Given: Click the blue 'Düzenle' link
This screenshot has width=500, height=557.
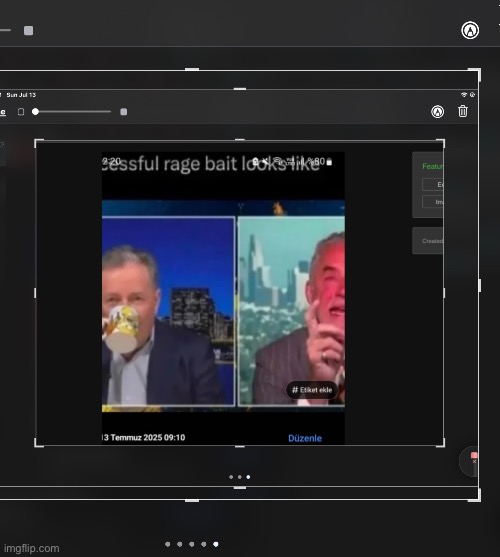Looking at the screenshot, I should [305, 438].
